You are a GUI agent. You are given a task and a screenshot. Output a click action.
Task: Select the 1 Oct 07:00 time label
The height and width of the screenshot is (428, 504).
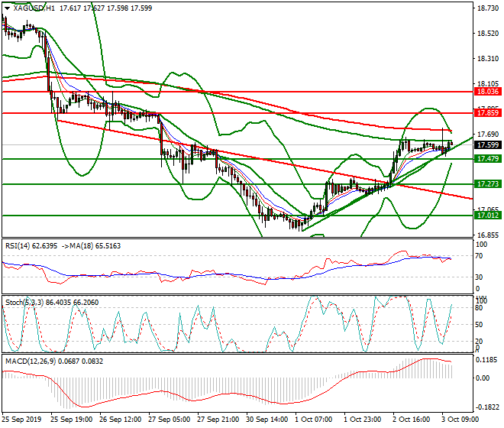click(314, 420)
